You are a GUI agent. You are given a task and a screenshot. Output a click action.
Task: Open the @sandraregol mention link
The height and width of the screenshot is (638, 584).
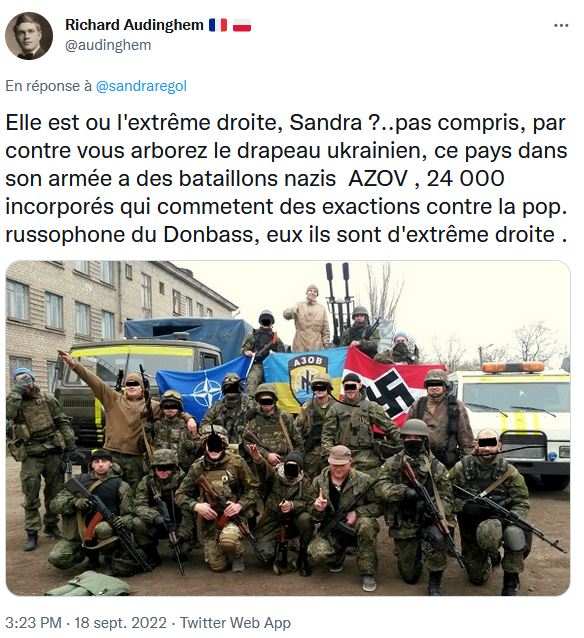click(x=141, y=86)
